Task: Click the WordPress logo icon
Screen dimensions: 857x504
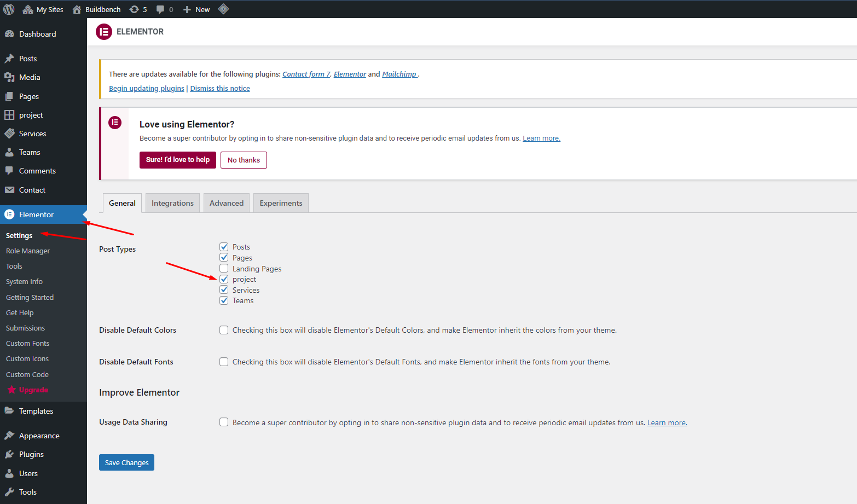Action: pos(9,9)
